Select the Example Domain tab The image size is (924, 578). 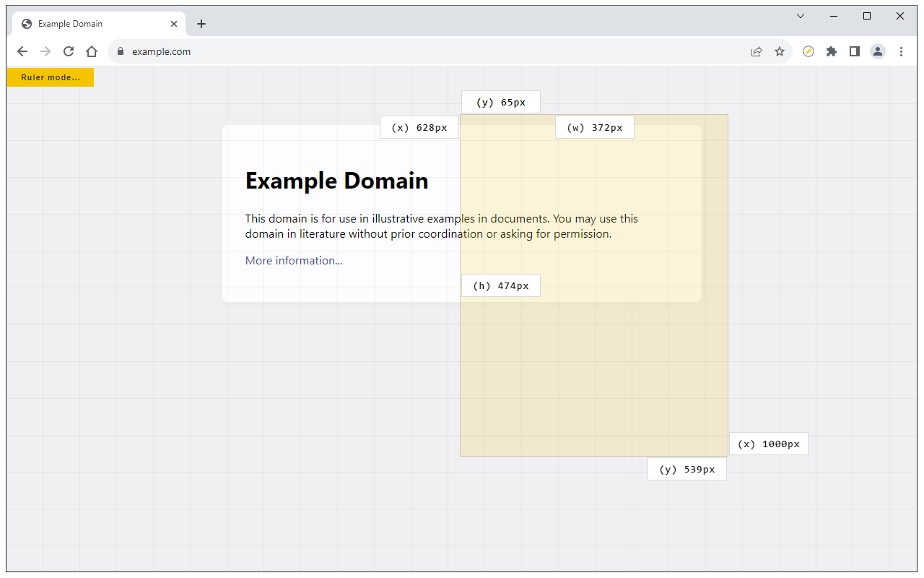(x=94, y=24)
